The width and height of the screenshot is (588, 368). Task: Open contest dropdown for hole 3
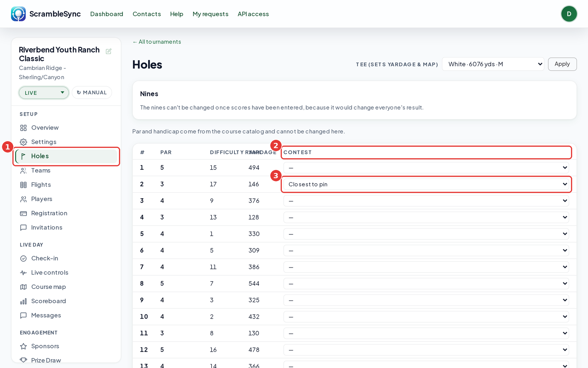coord(426,201)
